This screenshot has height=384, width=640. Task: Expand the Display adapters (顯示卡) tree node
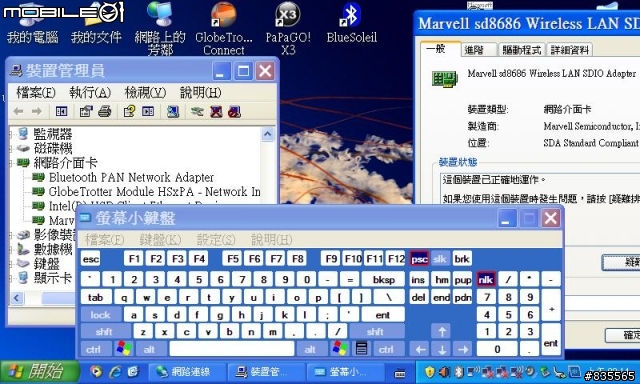11,278
